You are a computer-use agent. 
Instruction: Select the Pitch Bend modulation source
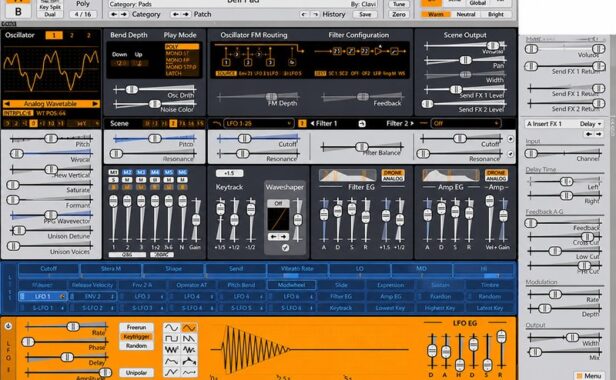(241, 285)
